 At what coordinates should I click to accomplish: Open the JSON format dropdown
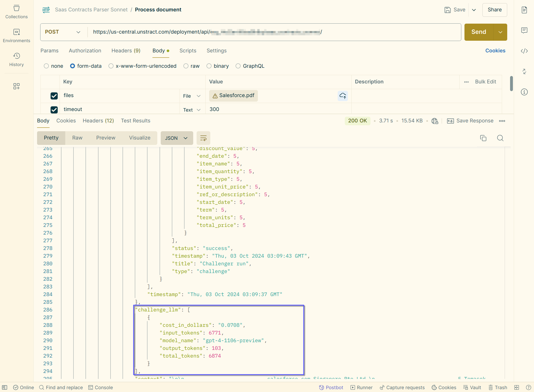pos(177,138)
